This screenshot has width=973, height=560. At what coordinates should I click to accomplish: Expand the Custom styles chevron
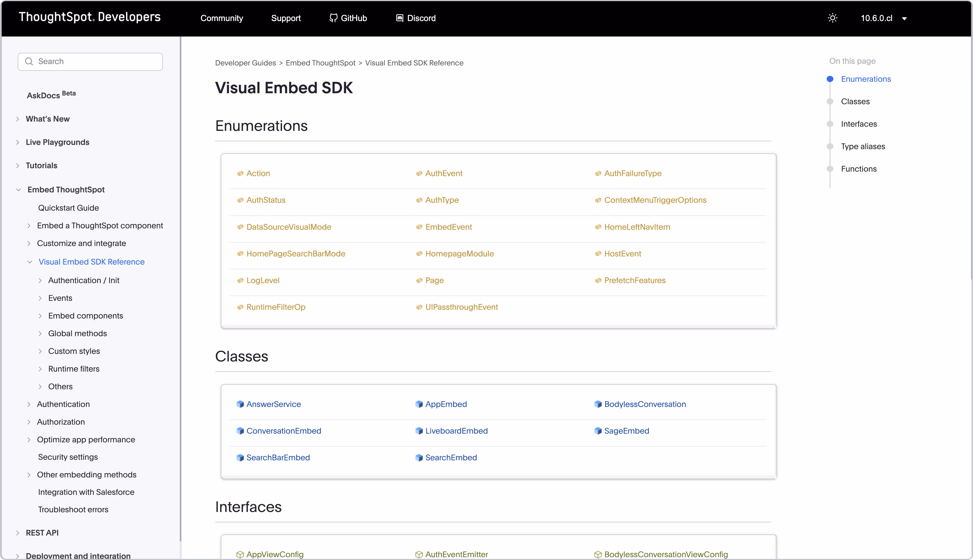pyautogui.click(x=40, y=351)
